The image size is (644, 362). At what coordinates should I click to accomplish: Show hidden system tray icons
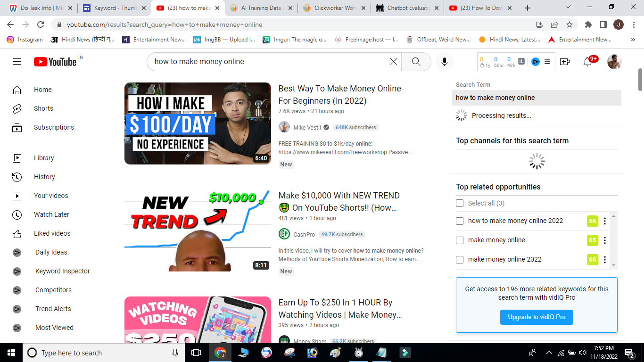pos(549,353)
